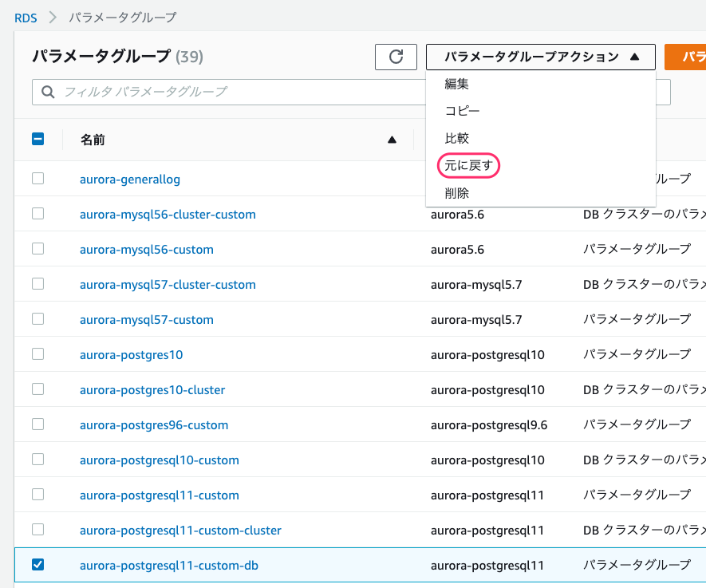The width and height of the screenshot is (706, 588).
Task: Check the aurora-generallog checkbox
Action: [x=37, y=178]
